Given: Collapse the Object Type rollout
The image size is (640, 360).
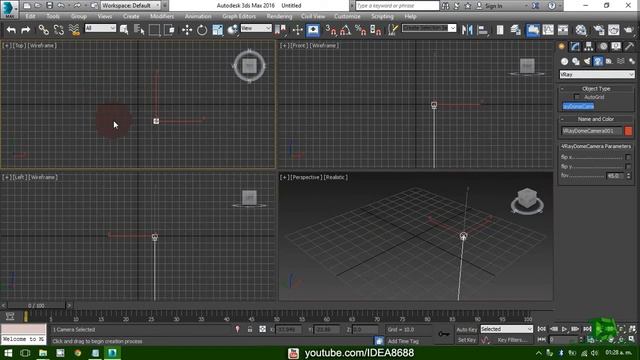Looking at the screenshot, I should tap(596, 89).
